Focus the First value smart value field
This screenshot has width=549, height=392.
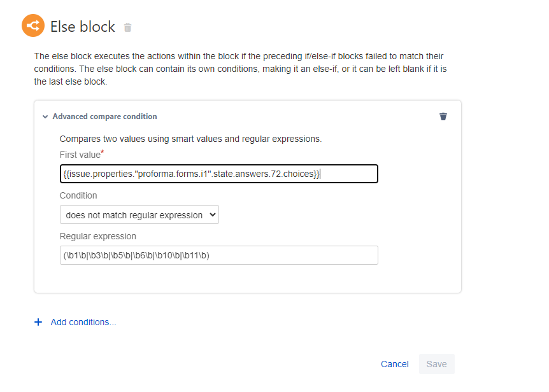(218, 174)
